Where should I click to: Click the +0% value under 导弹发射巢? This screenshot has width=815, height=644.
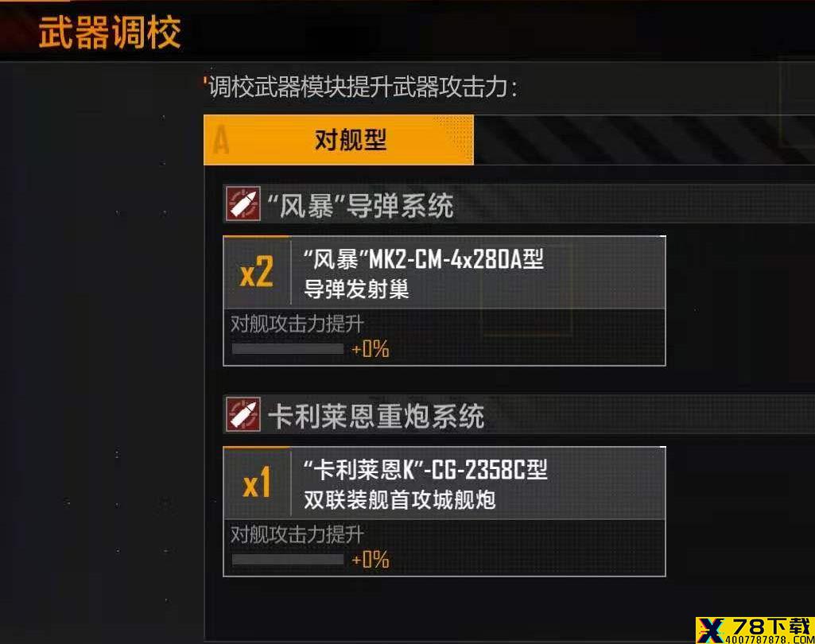(x=371, y=349)
